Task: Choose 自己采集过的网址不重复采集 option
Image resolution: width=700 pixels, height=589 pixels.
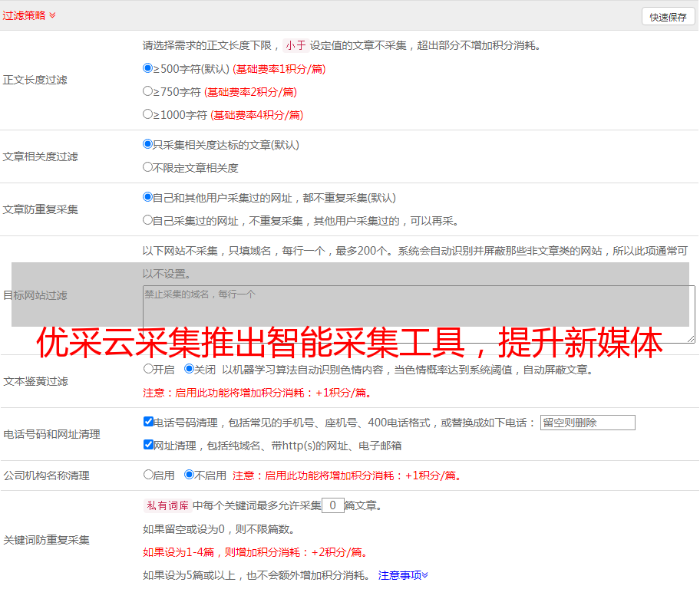Action: (148, 220)
